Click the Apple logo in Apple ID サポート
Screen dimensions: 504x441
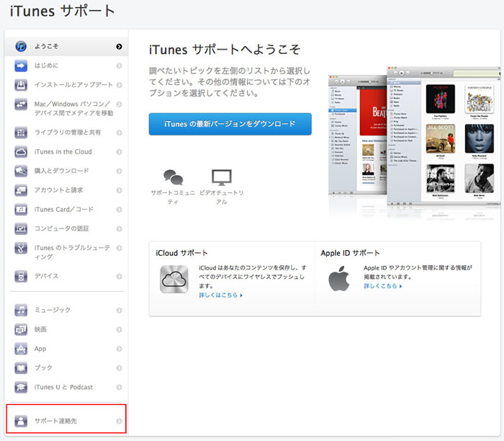[x=339, y=279]
